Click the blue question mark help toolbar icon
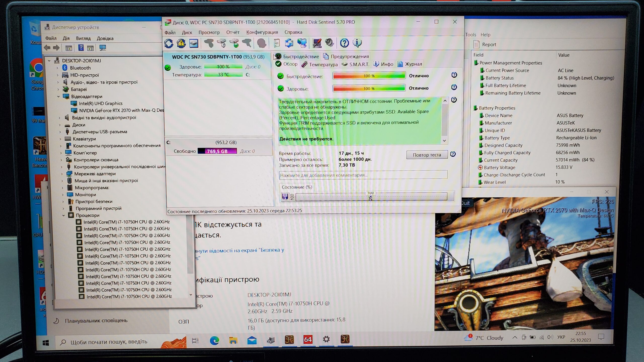This screenshot has height=362, width=644. [344, 43]
